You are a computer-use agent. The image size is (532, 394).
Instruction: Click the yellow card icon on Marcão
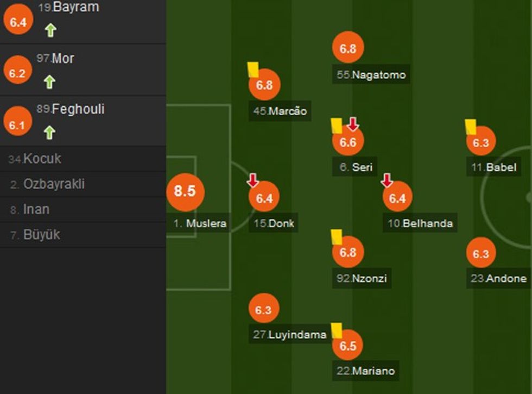pyautogui.click(x=252, y=69)
